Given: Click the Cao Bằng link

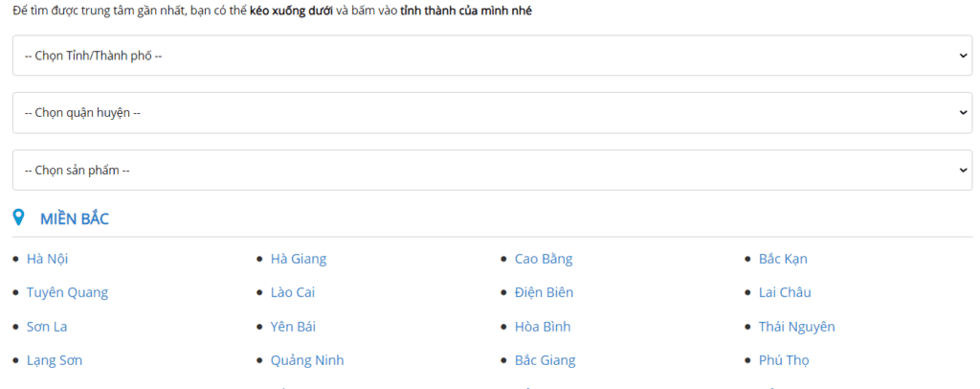Looking at the screenshot, I should (544, 259).
